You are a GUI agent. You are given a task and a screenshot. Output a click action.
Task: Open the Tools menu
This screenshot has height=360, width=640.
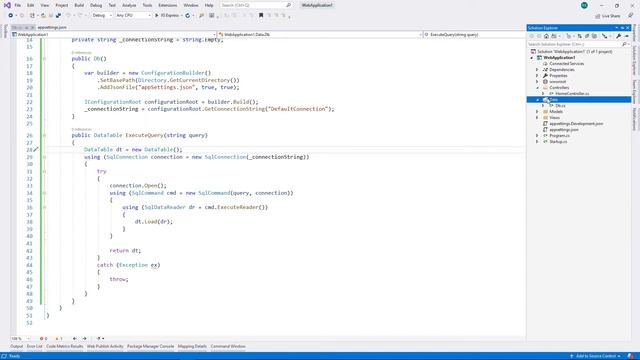click(x=147, y=5)
